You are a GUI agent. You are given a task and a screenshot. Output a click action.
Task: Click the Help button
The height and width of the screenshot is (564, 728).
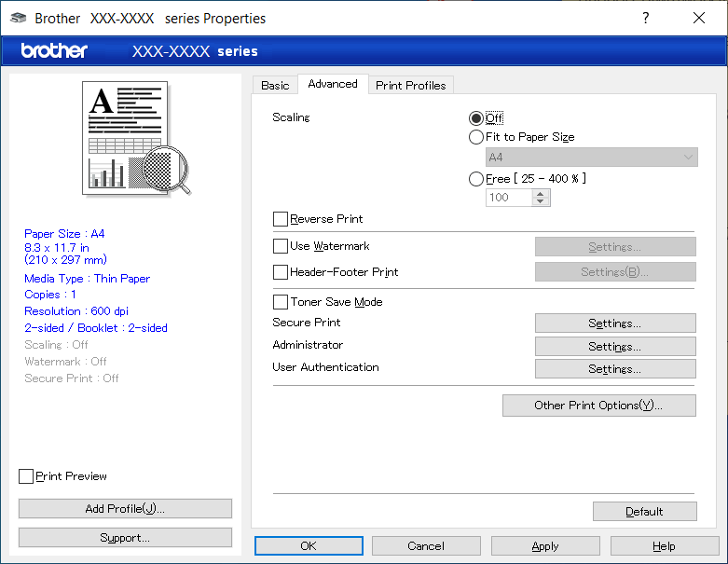tap(665, 546)
